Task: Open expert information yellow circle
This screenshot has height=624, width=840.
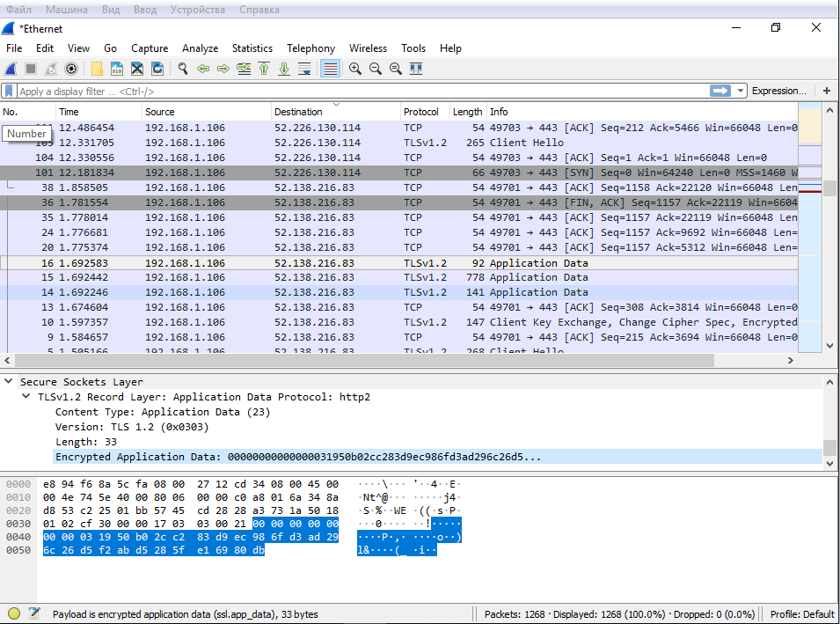Action: click(x=14, y=613)
